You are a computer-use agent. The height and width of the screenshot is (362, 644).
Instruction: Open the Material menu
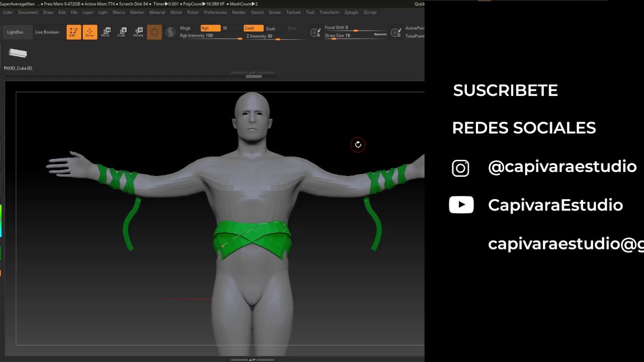157,12
